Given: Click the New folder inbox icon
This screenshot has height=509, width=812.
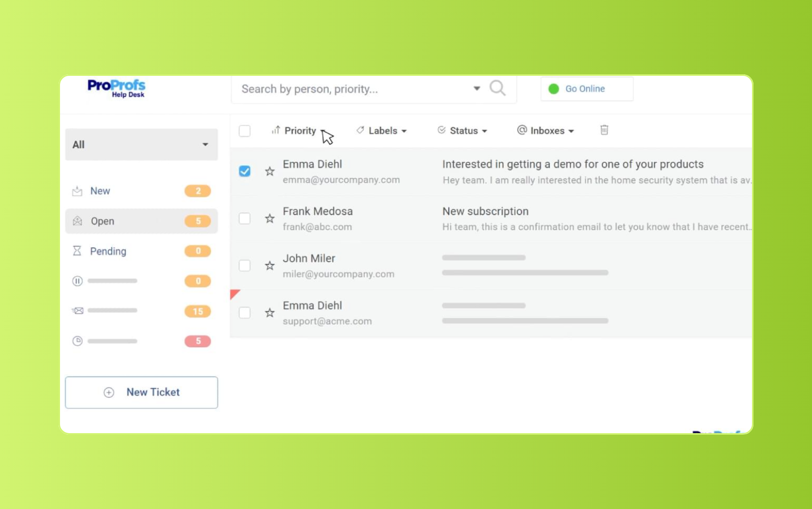Looking at the screenshot, I should coord(77,191).
